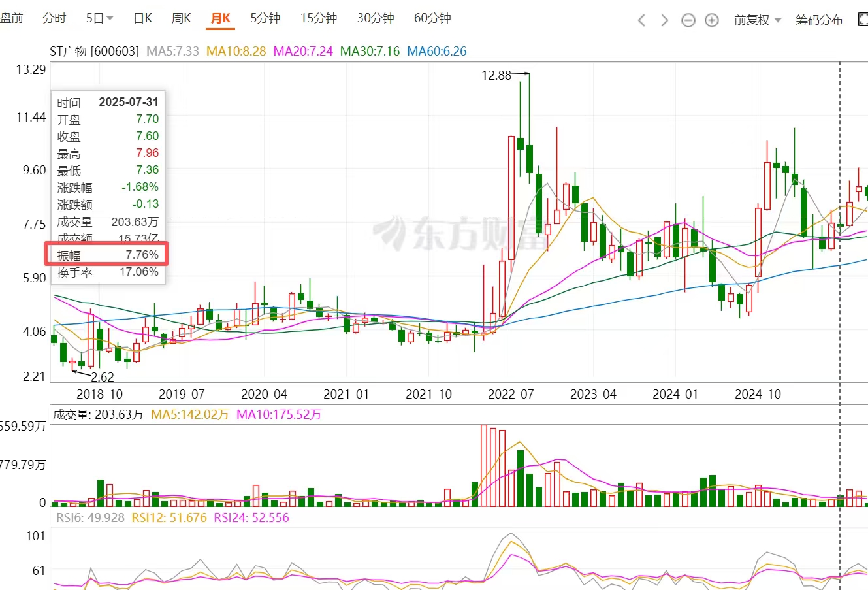Image resolution: width=868 pixels, height=590 pixels.
Task: Switch to 60分钟 tab
Action: (x=432, y=18)
